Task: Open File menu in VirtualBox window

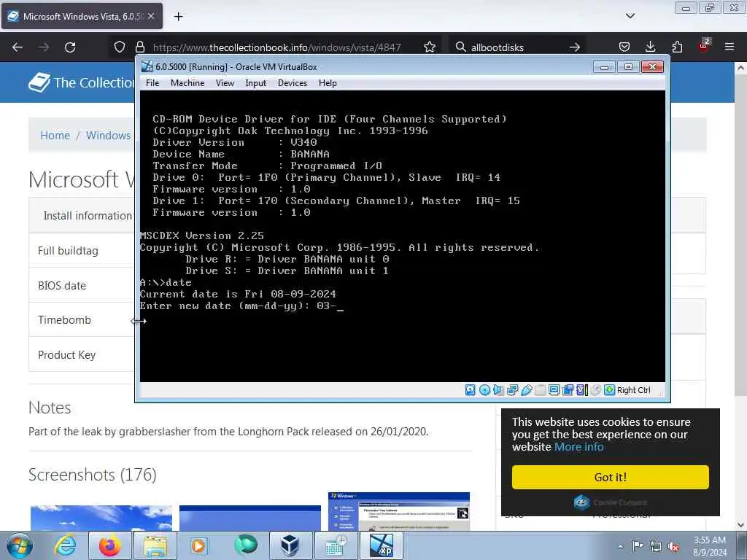Action: [x=152, y=83]
